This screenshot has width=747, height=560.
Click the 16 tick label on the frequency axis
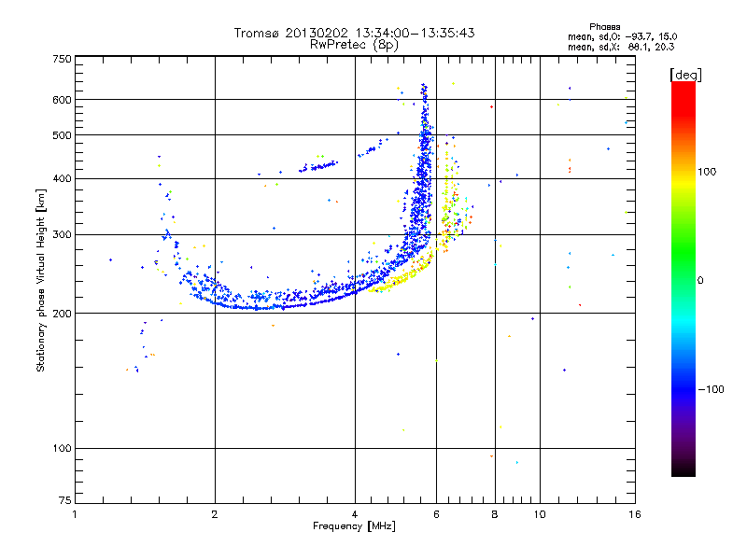point(635,514)
